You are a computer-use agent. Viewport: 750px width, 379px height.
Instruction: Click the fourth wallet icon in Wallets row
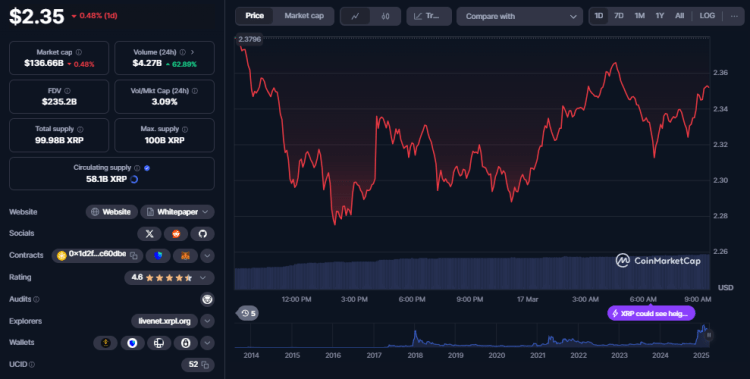click(186, 343)
